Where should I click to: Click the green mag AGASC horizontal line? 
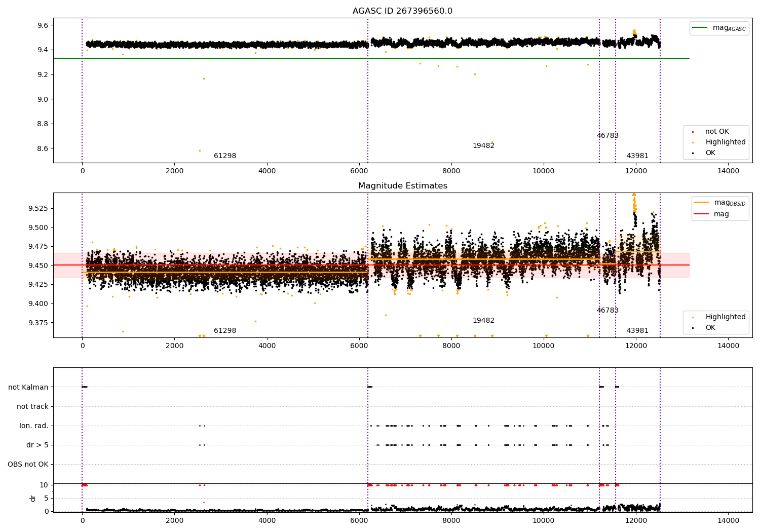coord(371,58)
